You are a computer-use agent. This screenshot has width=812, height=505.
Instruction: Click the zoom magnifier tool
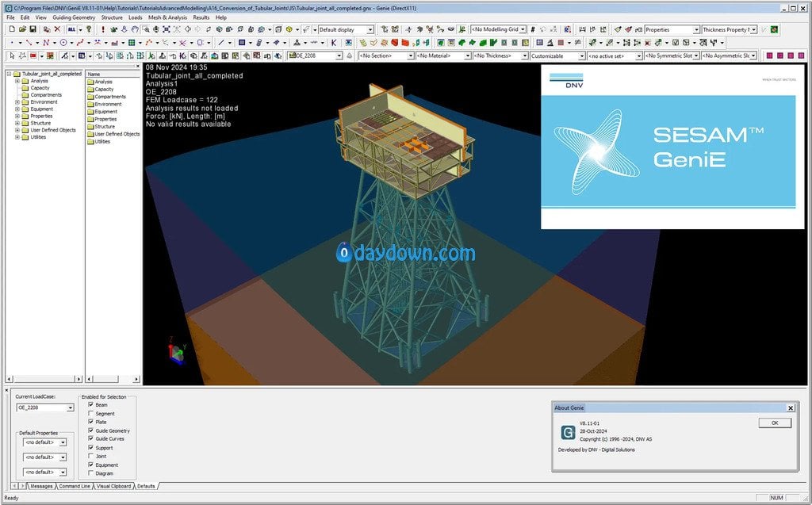click(x=146, y=29)
